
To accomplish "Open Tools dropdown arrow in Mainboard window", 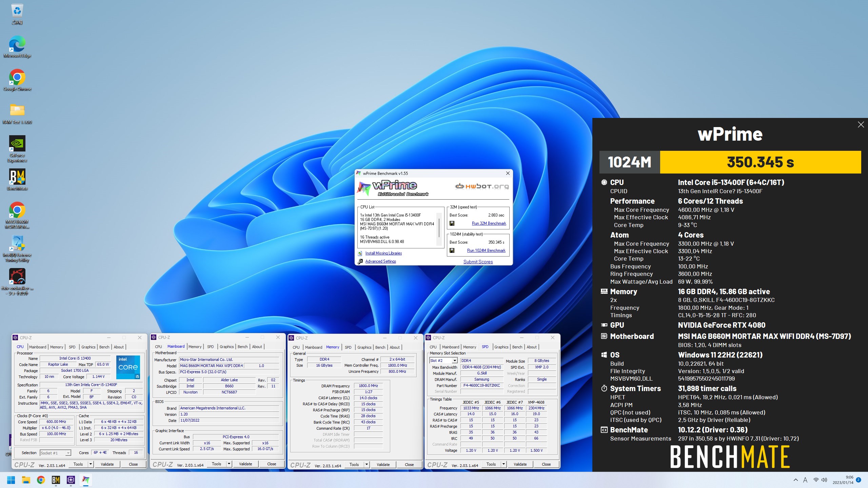I will coord(229,464).
